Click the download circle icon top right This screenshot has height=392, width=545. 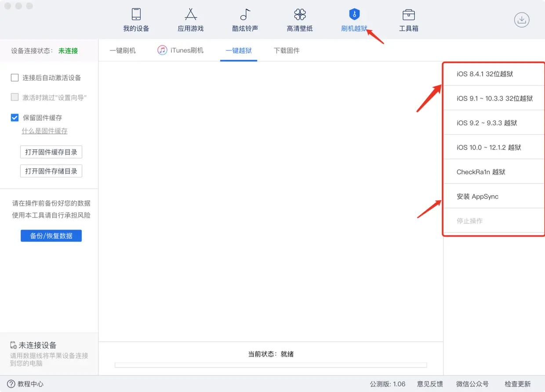[x=522, y=20]
